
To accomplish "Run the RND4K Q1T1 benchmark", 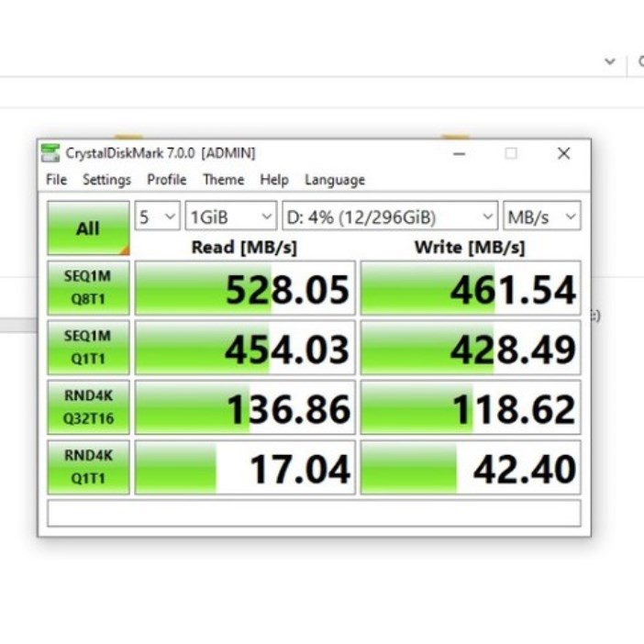I will [88, 467].
